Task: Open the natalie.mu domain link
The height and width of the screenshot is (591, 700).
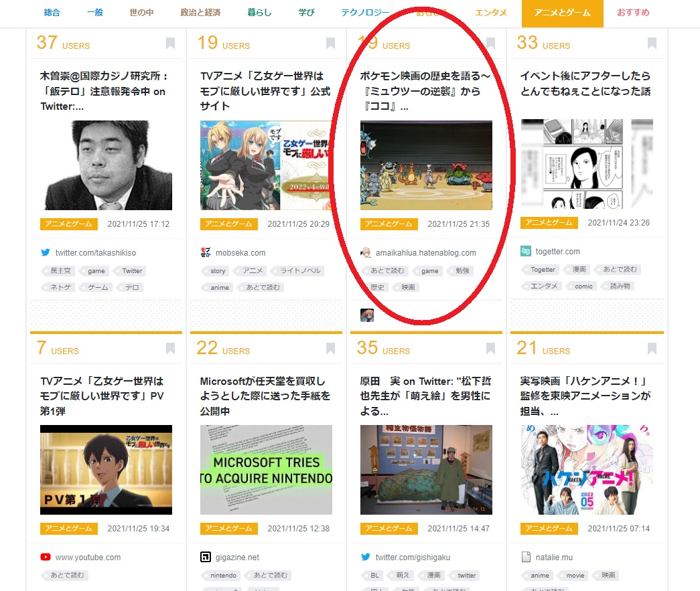Action: (554, 558)
